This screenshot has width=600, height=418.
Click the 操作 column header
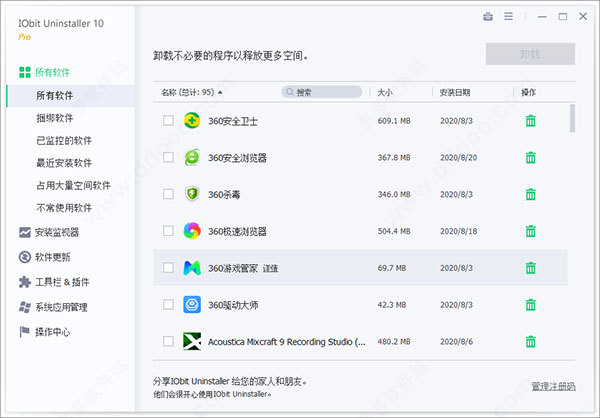528,93
